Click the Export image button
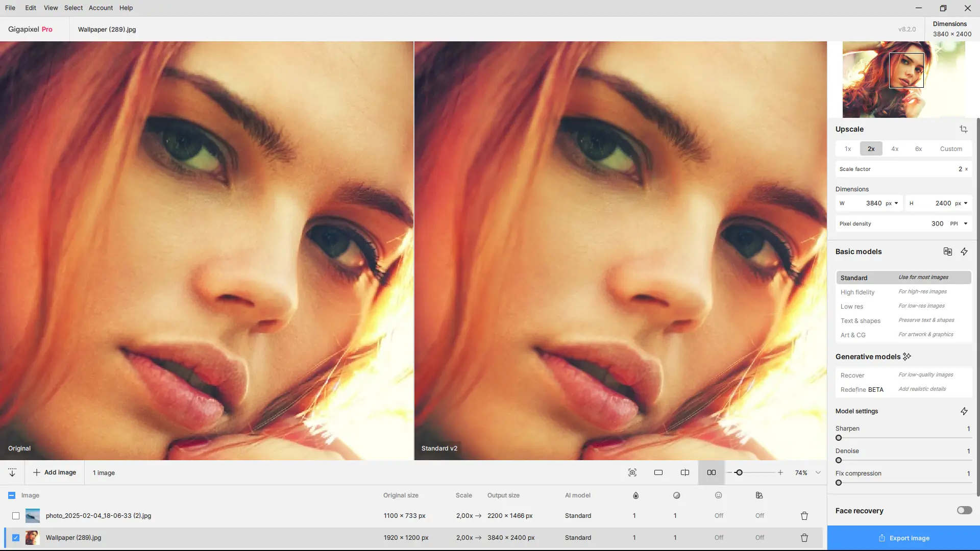The image size is (980, 551). pyautogui.click(x=903, y=538)
